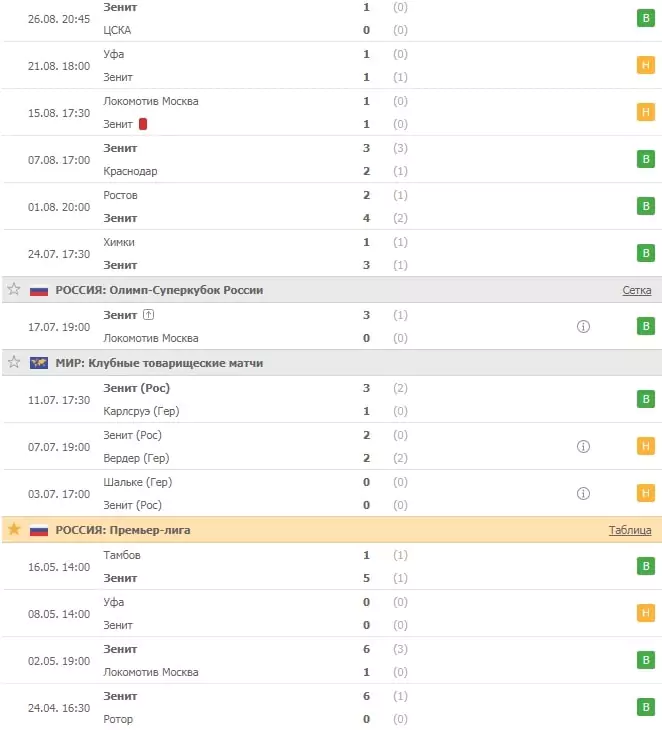The image size is (662, 730).
Task: Open the Таблица standings link
Action: [630, 530]
